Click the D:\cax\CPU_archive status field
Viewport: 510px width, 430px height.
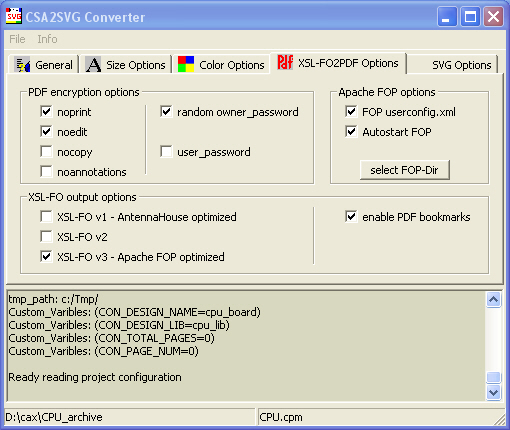coord(129,417)
